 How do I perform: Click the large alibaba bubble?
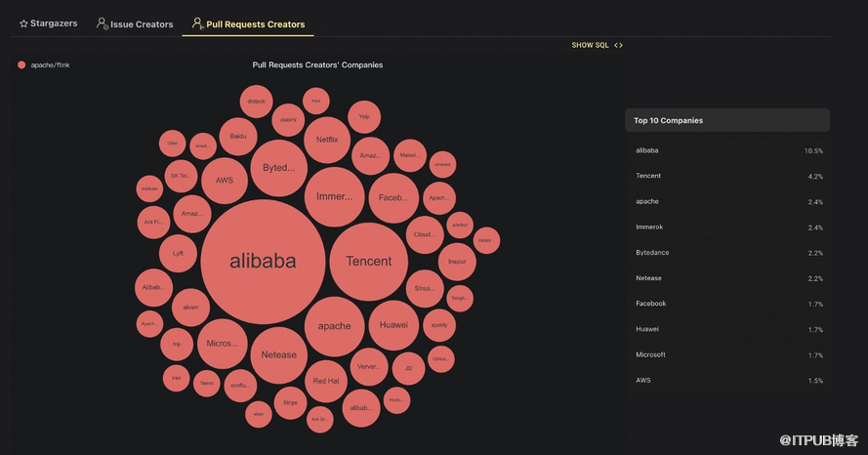[x=263, y=262]
